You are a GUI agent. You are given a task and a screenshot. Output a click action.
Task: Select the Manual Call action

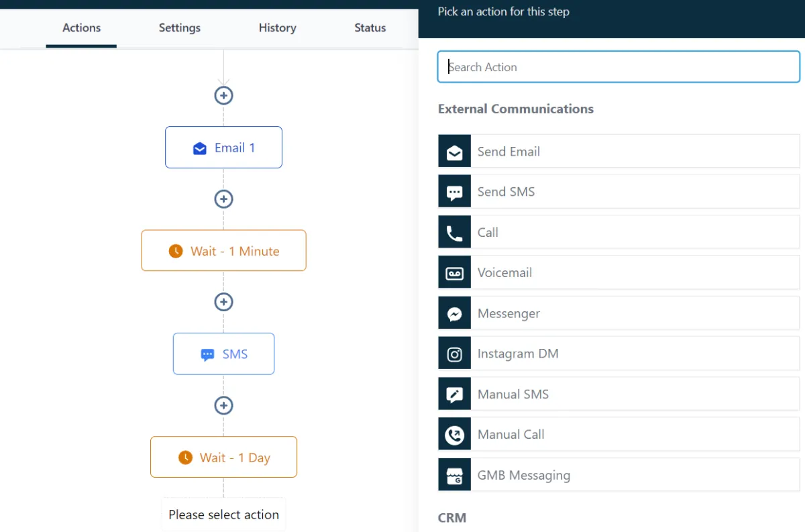[x=619, y=435]
